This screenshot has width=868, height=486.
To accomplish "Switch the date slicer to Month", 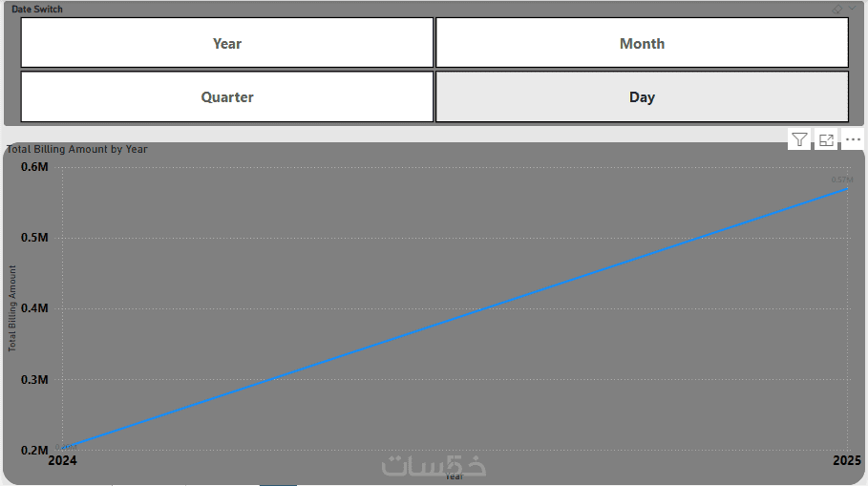I will (642, 43).
